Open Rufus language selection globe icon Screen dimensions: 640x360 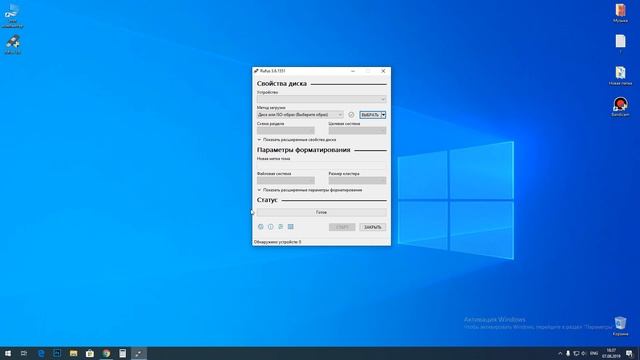tap(261, 227)
